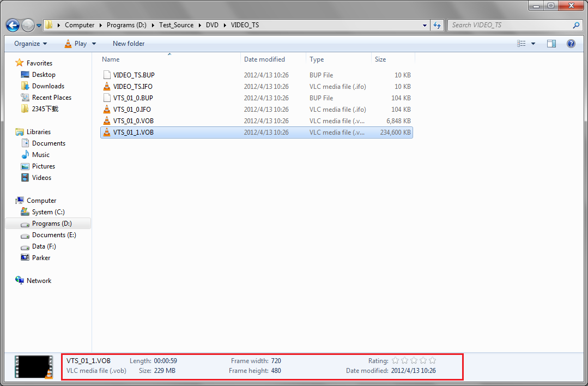
Task: Set rating to five stars
Action: [x=432, y=361]
